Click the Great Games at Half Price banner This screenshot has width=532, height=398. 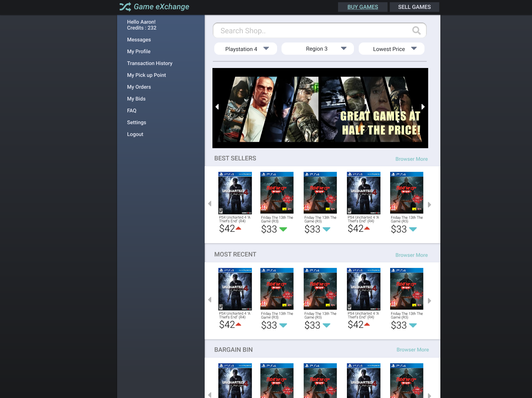(320, 108)
